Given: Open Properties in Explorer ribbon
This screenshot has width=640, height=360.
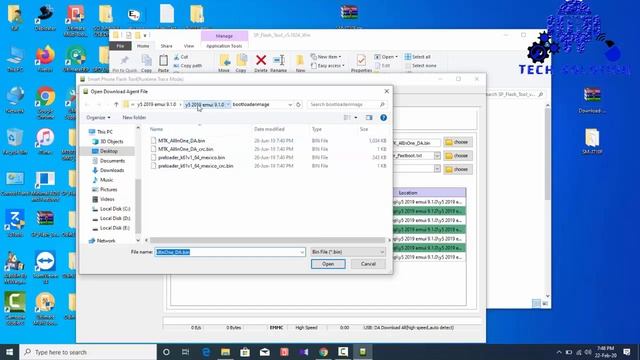Looking at the screenshot, I should tap(361, 63).
